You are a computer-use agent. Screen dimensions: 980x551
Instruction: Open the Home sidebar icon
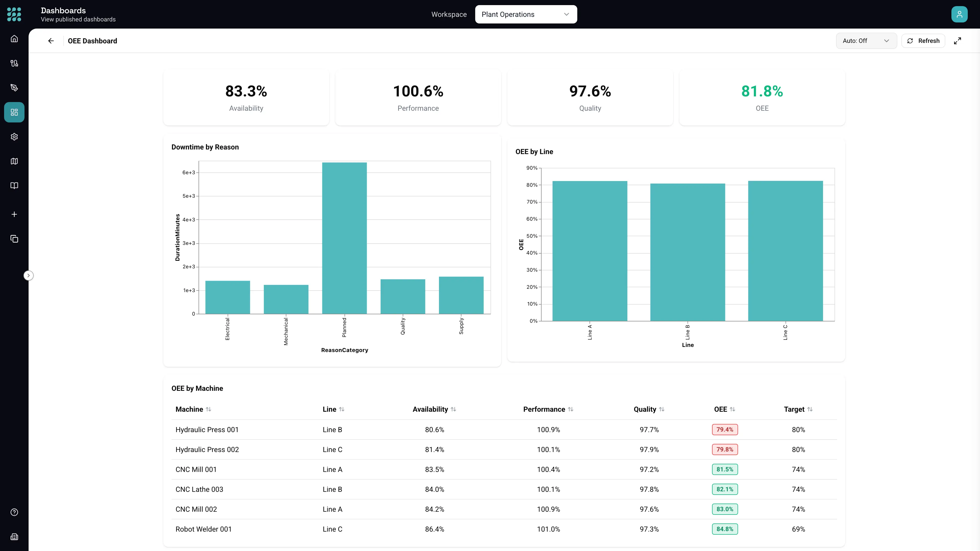click(x=14, y=39)
